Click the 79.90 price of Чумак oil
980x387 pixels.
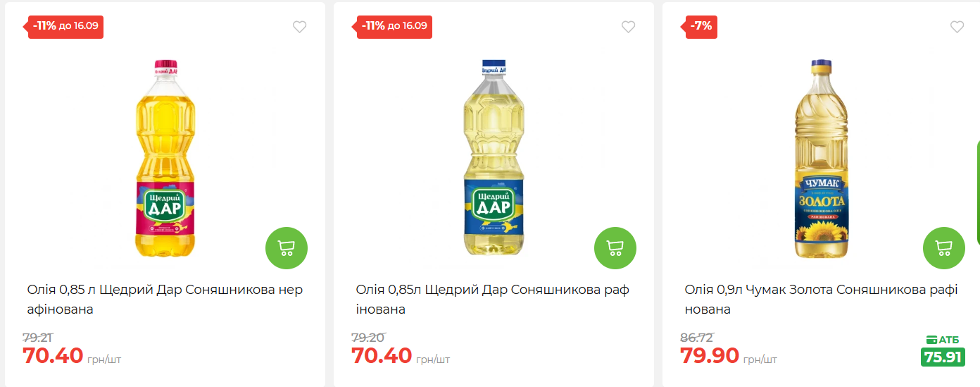pyautogui.click(x=710, y=356)
